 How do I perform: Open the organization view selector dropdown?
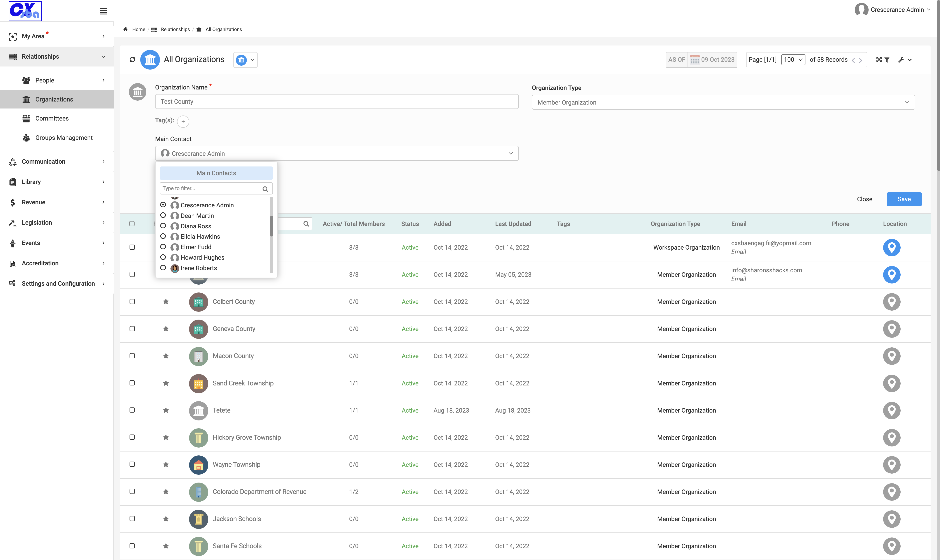[x=245, y=60]
